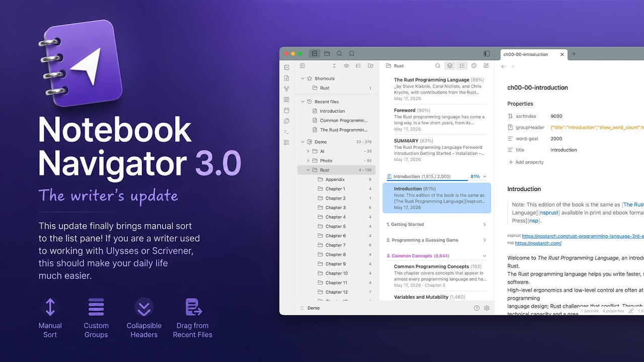Follow the https://nostarch.com/ link
Screen dimensions: 644x362
point(538,243)
